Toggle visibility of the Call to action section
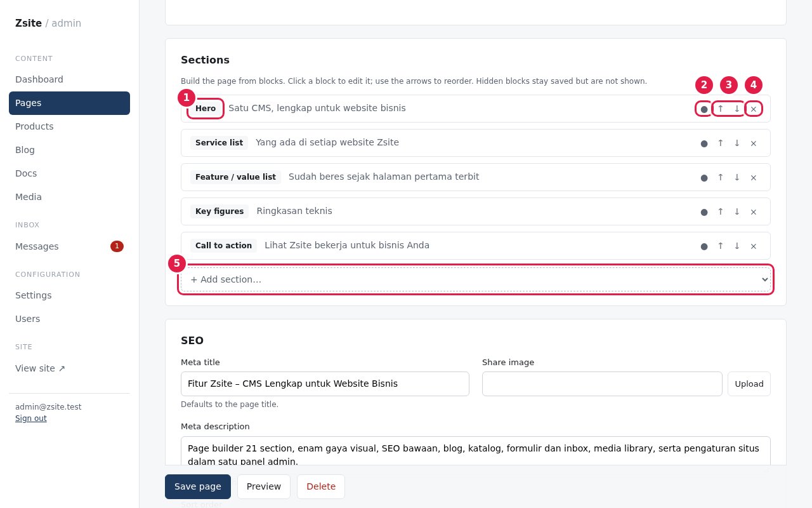The width and height of the screenshot is (812, 508). point(704,246)
